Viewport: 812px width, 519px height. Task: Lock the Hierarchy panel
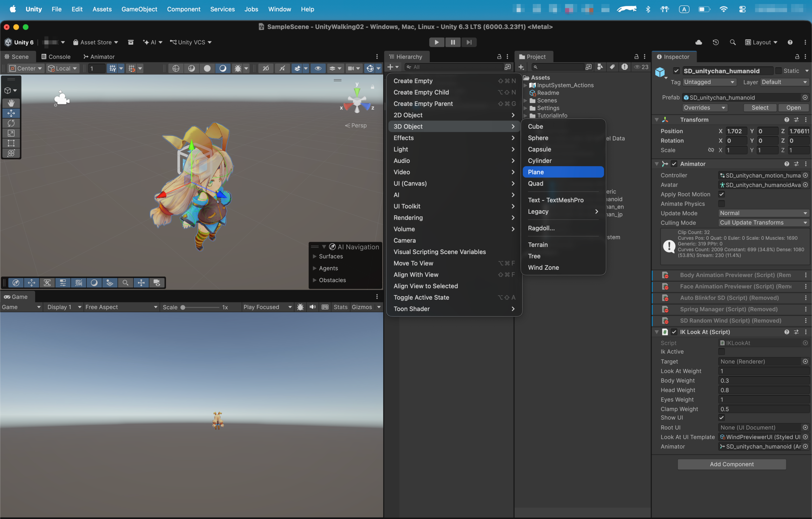[499, 57]
